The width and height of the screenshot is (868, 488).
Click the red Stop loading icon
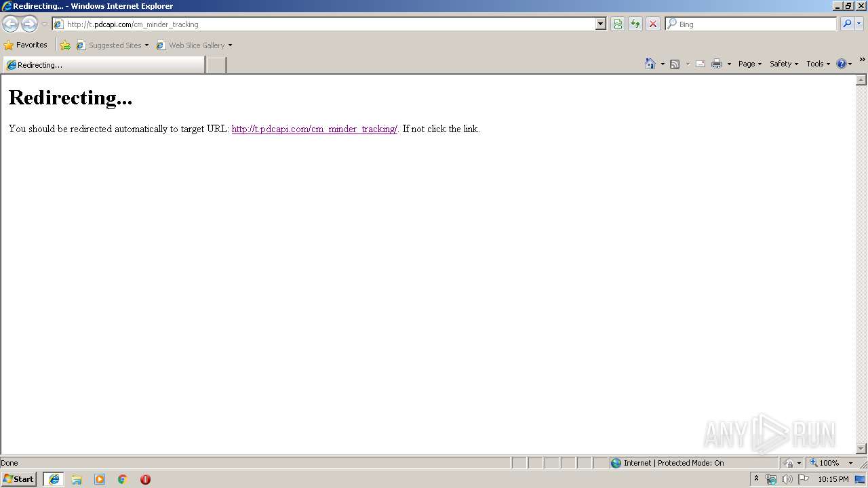tap(653, 24)
